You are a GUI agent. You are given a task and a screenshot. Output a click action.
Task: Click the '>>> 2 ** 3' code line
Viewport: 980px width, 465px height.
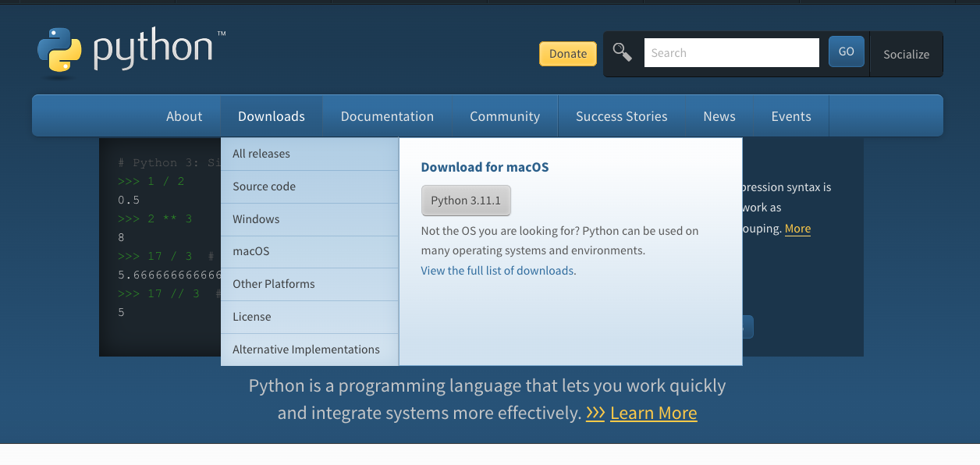click(154, 218)
